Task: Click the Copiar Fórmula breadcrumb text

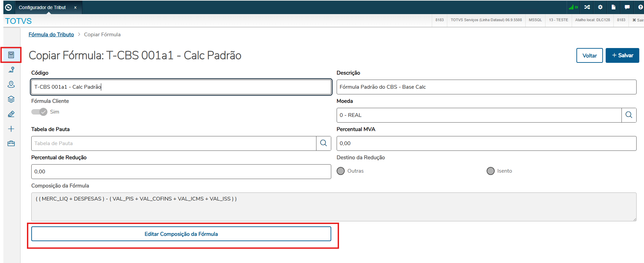Action: pyautogui.click(x=102, y=35)
